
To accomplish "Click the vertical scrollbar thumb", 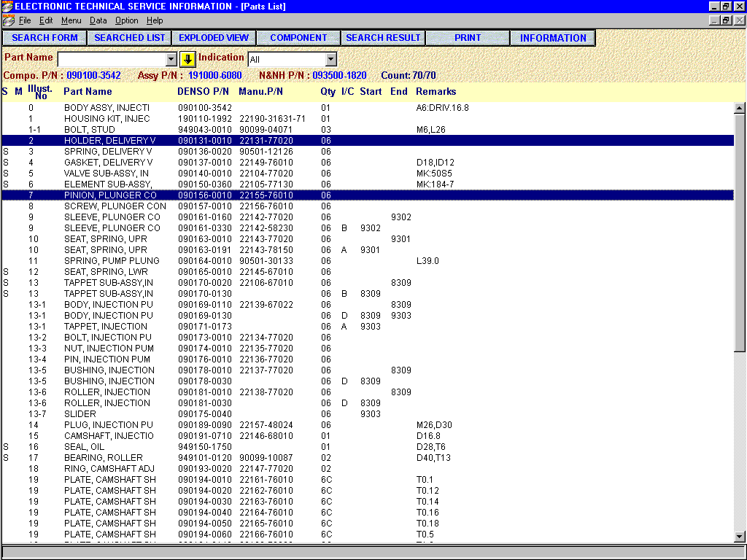I will pyautogui.click(x=739, y=233).
